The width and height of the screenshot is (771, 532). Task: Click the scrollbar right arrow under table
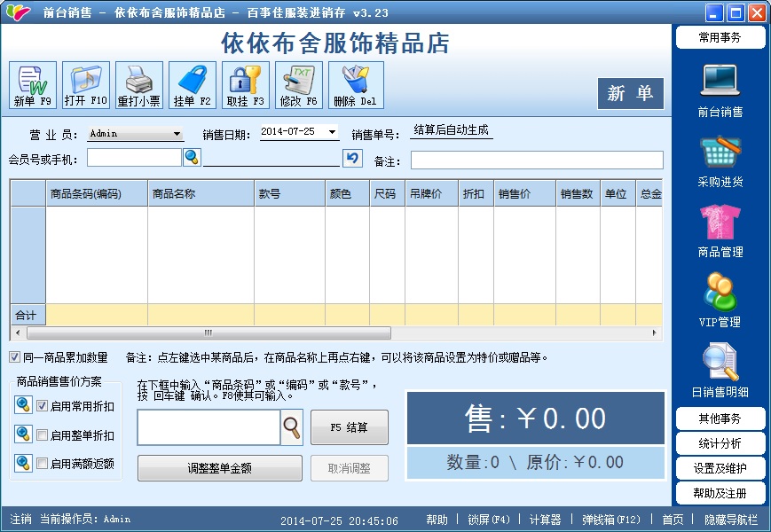(655, 333)
